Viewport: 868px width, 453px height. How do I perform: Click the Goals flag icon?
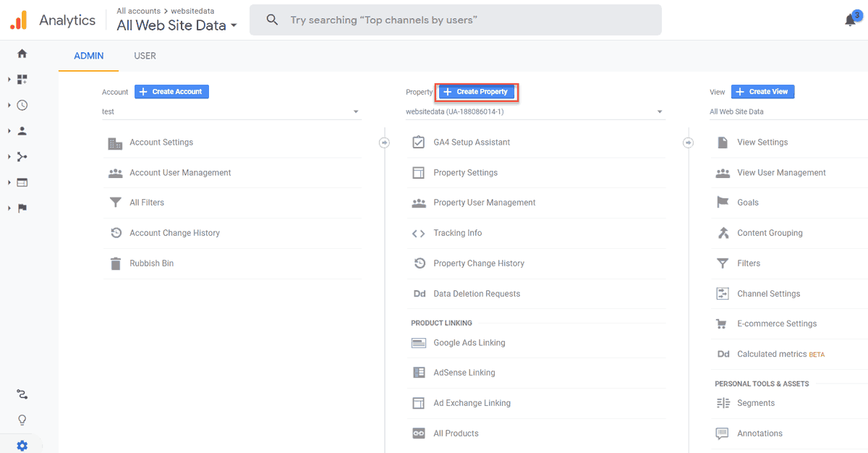click(722, 203)
